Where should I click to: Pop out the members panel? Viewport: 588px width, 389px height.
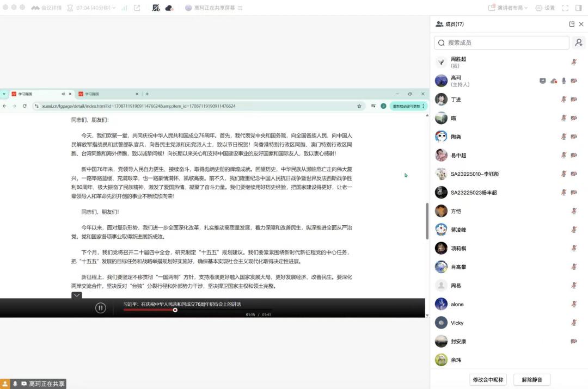point(572,24)
